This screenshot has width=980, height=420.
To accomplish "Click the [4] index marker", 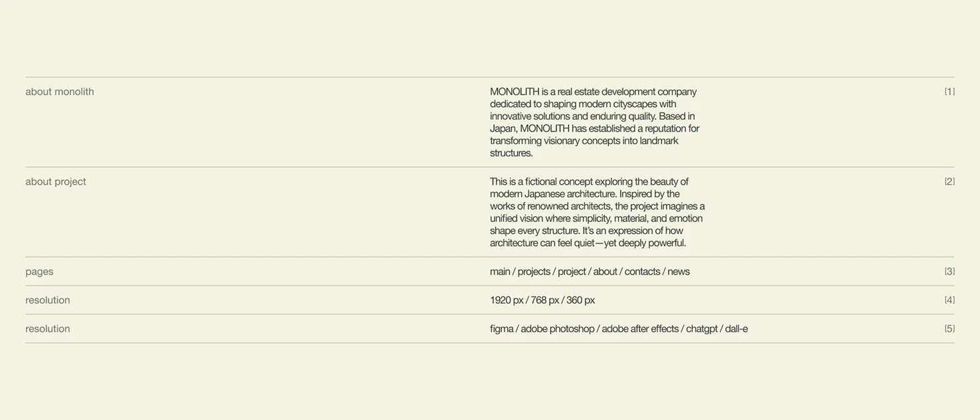I will [949, 300].
